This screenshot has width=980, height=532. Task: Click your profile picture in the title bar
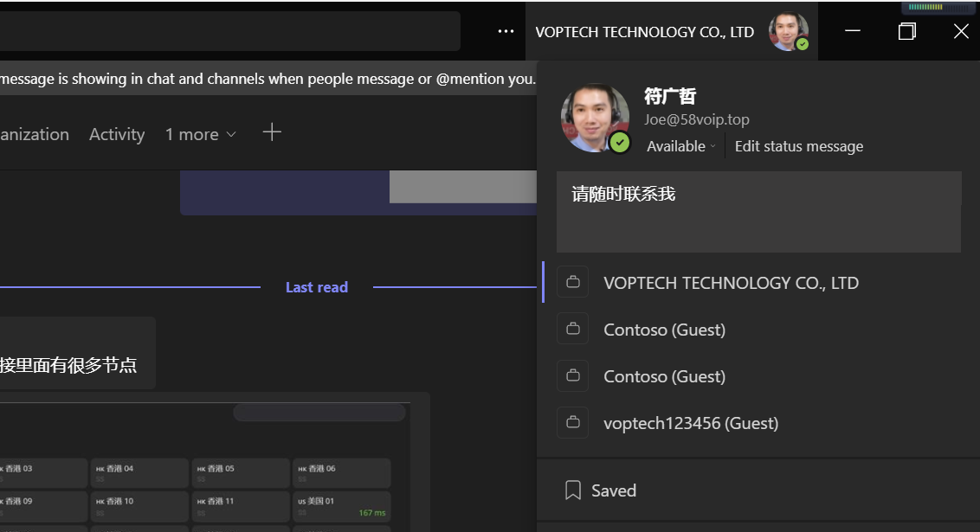pyautogui.click(x=789, y=30)
